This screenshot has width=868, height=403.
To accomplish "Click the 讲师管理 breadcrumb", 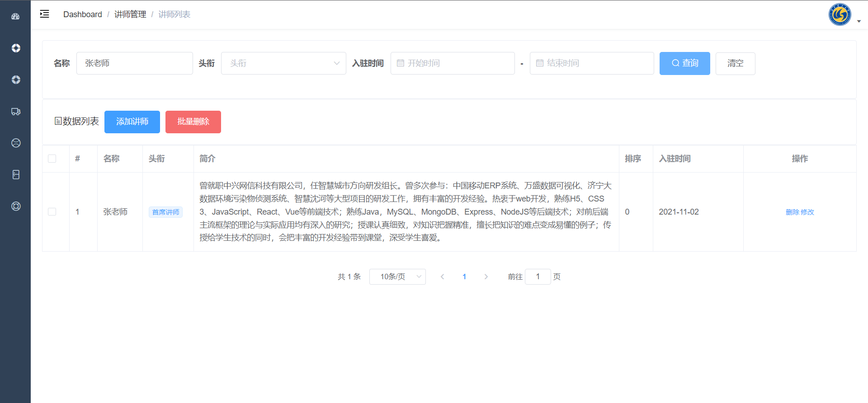I will (130, 14).
